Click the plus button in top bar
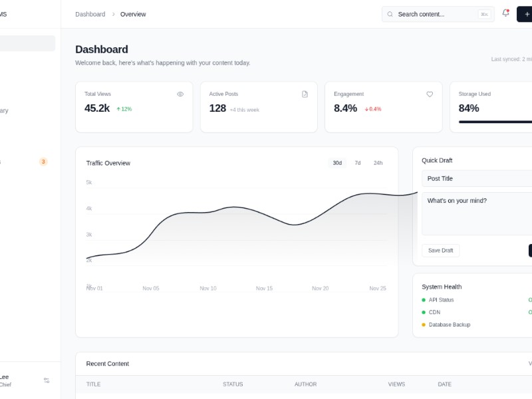Screen dimensions: 532x399 525,14
